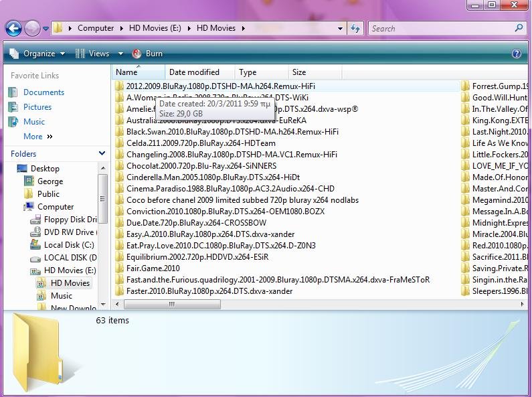Select Computer in the address breadcrumb
This screenshot has height=397, width=532.
[96, 28]
